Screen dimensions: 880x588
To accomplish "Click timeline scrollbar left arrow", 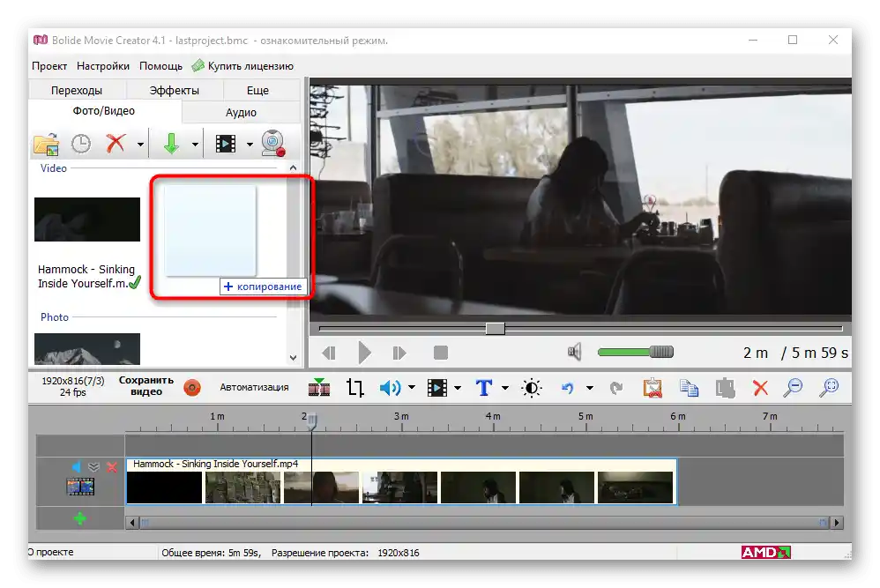I will [x=132, y=523].
